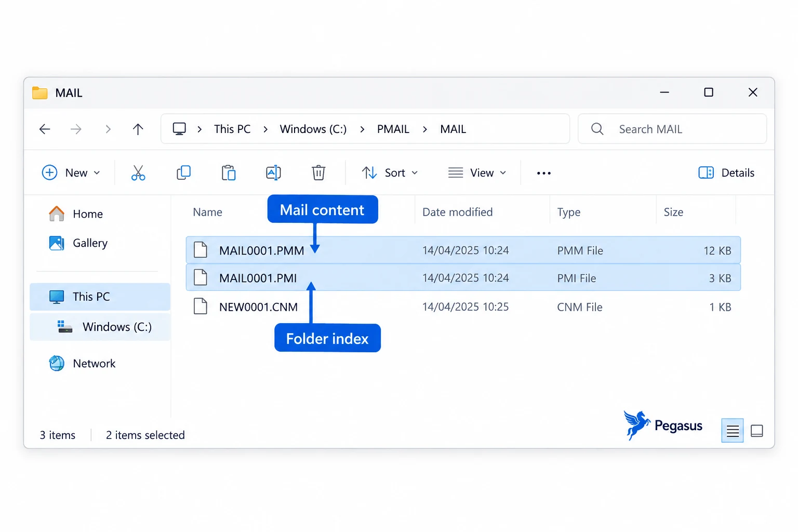This screenshot has height=532, width=798.
Task: Toggle the Details pane
Action: 726,172
